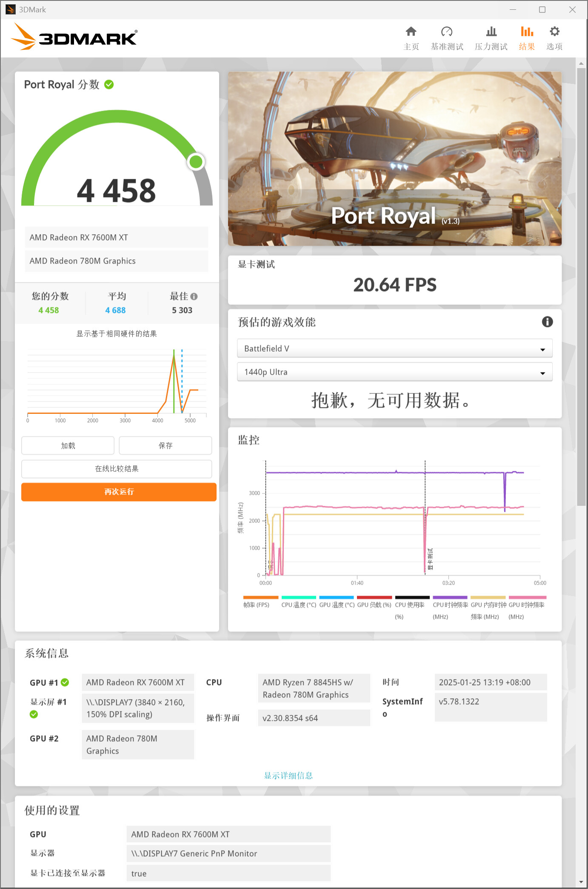Click the compare results online button
Image resolution: width=588 pixels, height=889 pixels.
point(117,469)
